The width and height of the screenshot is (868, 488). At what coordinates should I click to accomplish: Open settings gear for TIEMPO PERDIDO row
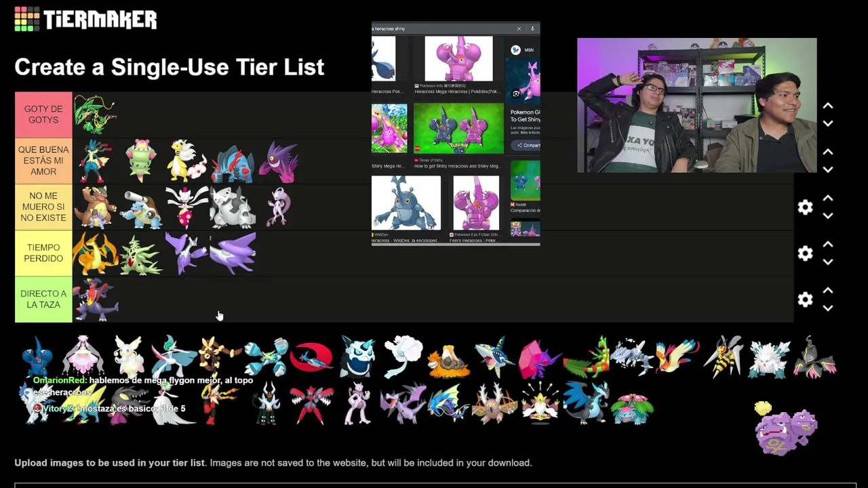[x=805, y=253]
